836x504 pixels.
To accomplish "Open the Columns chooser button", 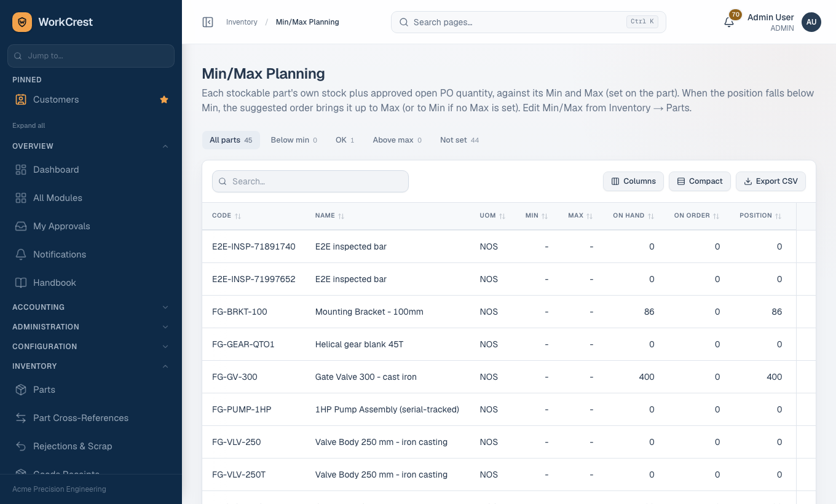I will (x=633, y=181).
